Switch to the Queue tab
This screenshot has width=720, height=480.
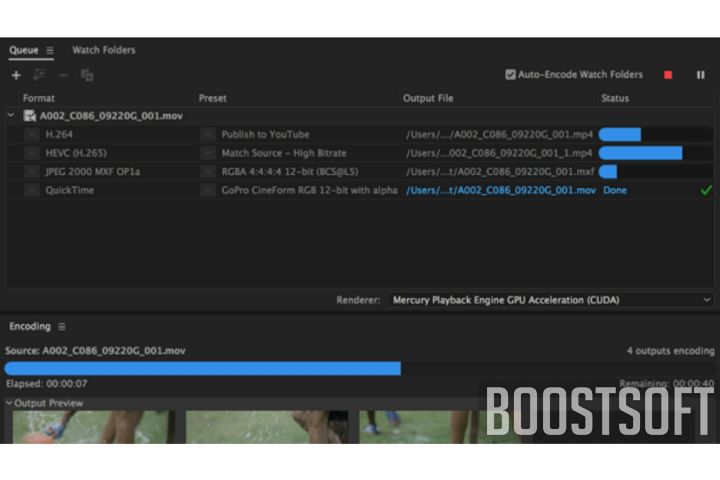click(x=23, y=50)
